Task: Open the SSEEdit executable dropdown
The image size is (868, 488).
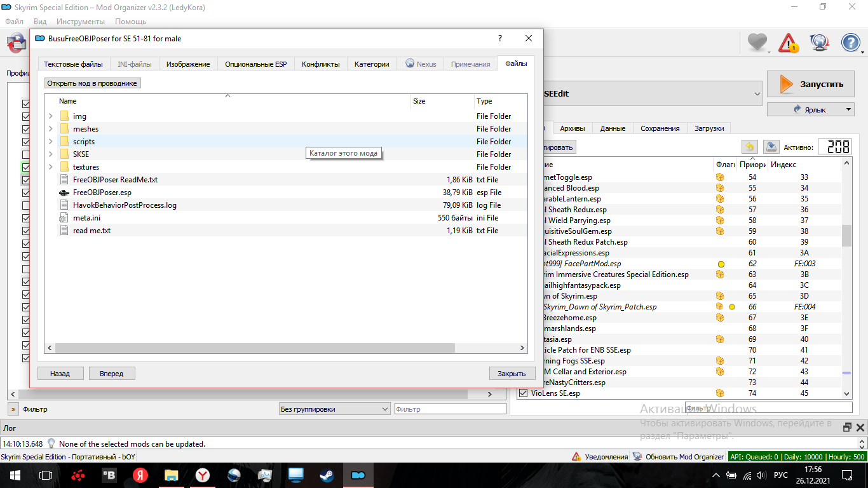Action: point(653,93)
